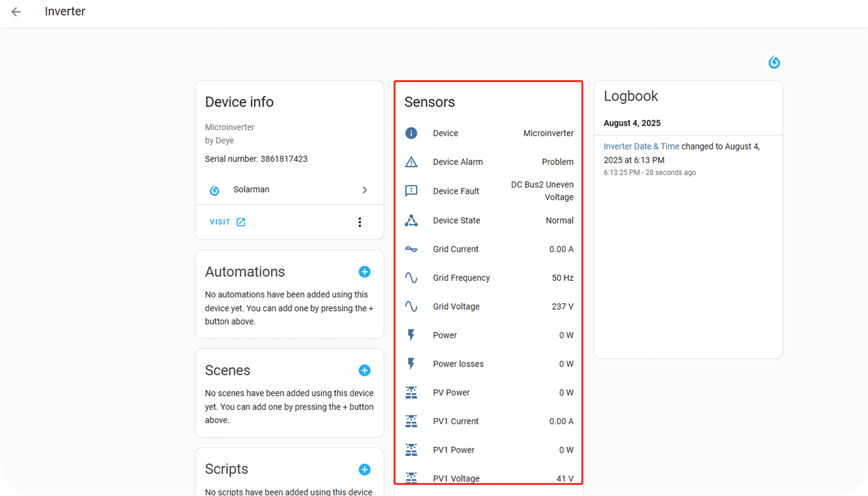
Task: Click the Solarman logo at top right
Action: [x=774, y=62]
